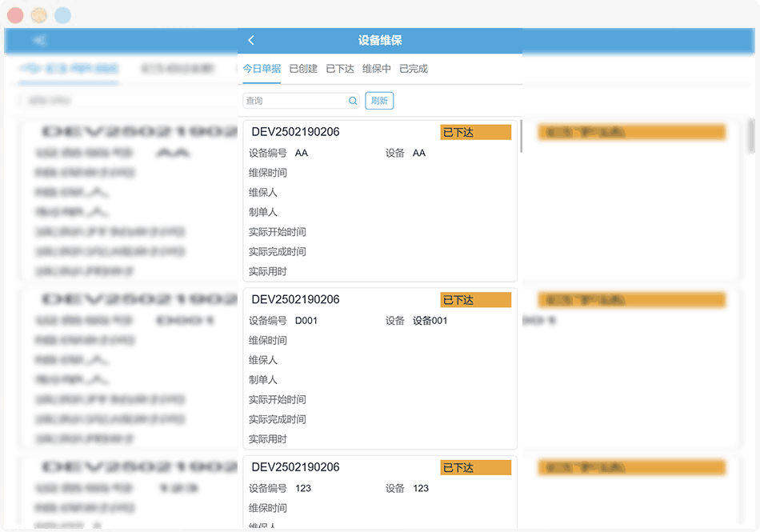Click 已下达 badge on the D001 card
Image resolution: width=760 pixels, height=532 pixels.
click(x=475, y=300)
